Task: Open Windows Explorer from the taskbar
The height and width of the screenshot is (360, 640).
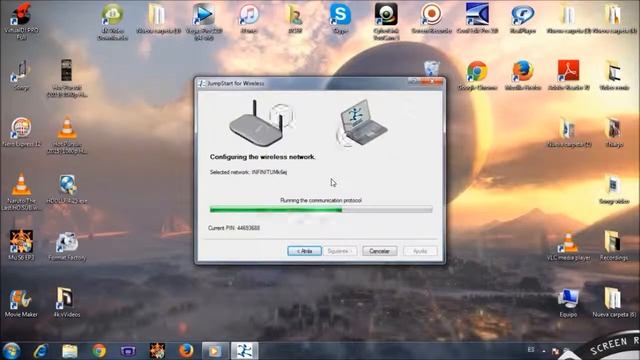Action: click(x=70, y=351)
